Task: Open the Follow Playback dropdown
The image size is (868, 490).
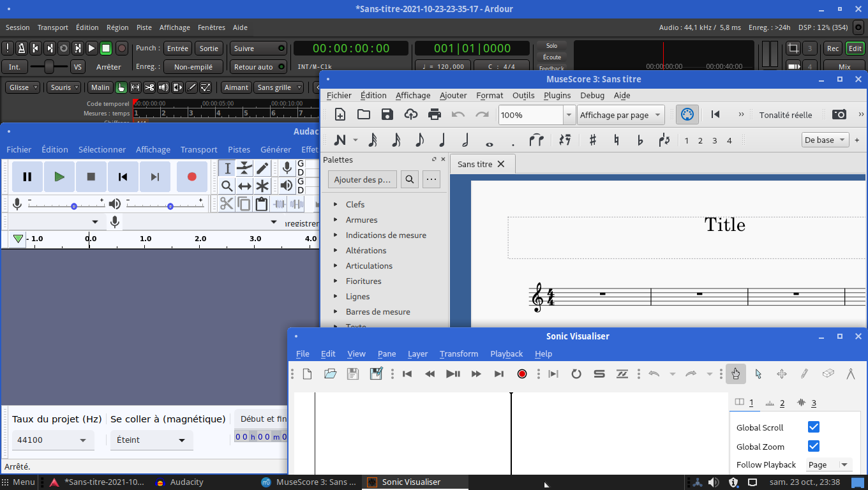Action: 829,464
